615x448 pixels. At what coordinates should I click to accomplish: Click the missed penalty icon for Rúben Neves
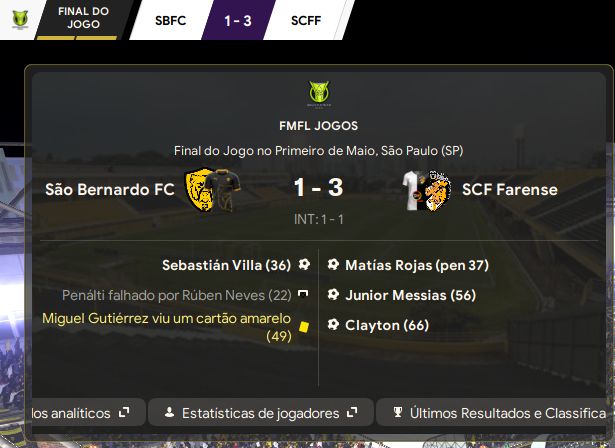pyautogui.click(x=303, y=295)
